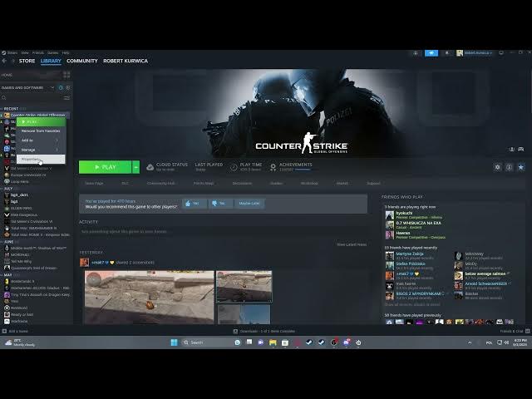The image size is (532, 399).
Task: Open Properties from context menu
Action: click(x=41, y=159)
